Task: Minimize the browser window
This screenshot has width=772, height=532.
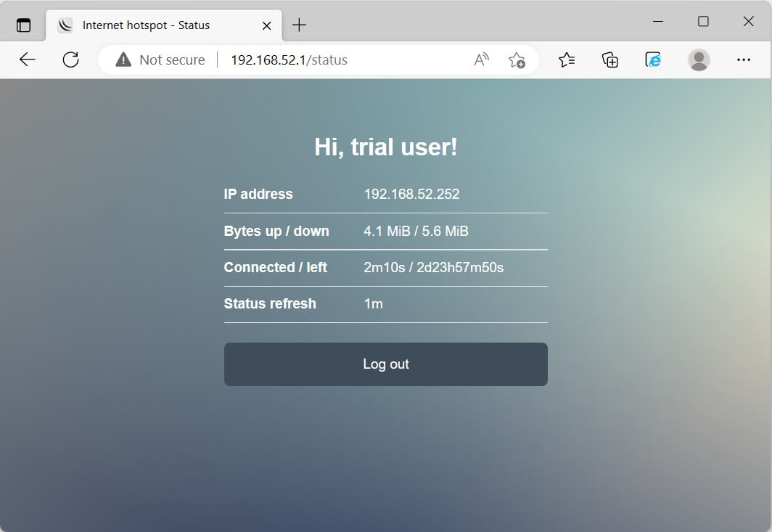Action: 658,22
